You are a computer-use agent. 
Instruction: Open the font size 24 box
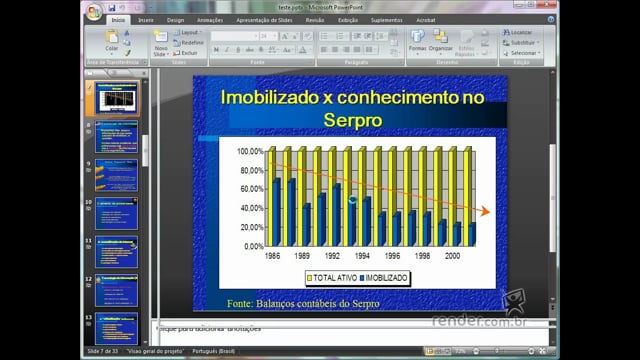[268, 36]
